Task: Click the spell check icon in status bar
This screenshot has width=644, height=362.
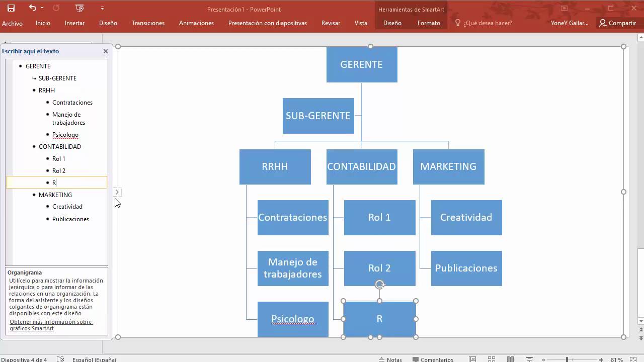Action: [60, 359]
